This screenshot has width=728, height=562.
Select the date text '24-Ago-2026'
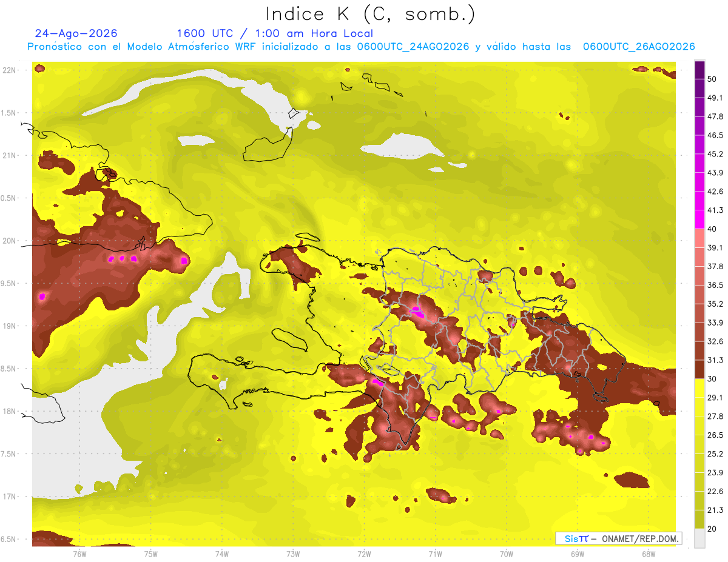[x=76, y=33]
